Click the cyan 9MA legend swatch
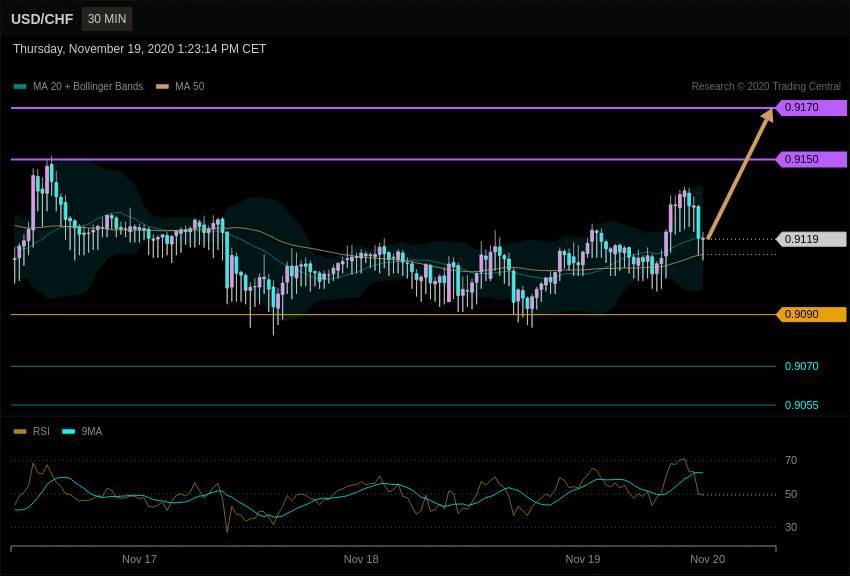The image size is (850, 576). [x=68, y=432]
